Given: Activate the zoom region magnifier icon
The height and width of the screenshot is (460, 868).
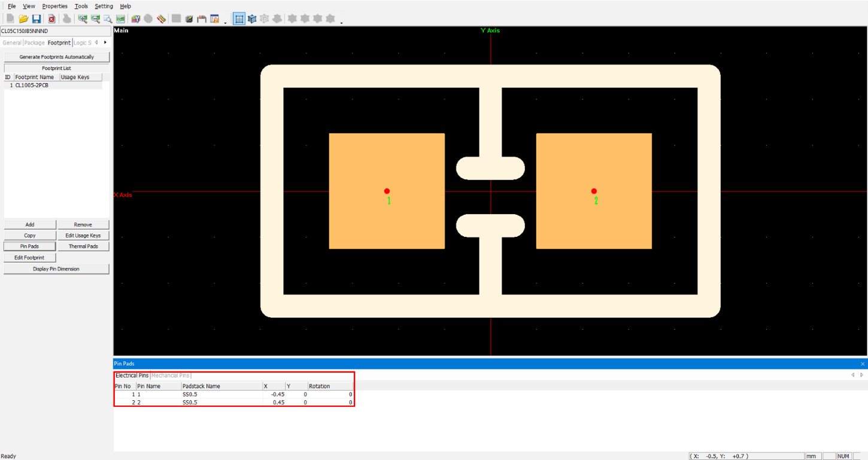Looking at the screenshot, I should [x=107, y=18].
